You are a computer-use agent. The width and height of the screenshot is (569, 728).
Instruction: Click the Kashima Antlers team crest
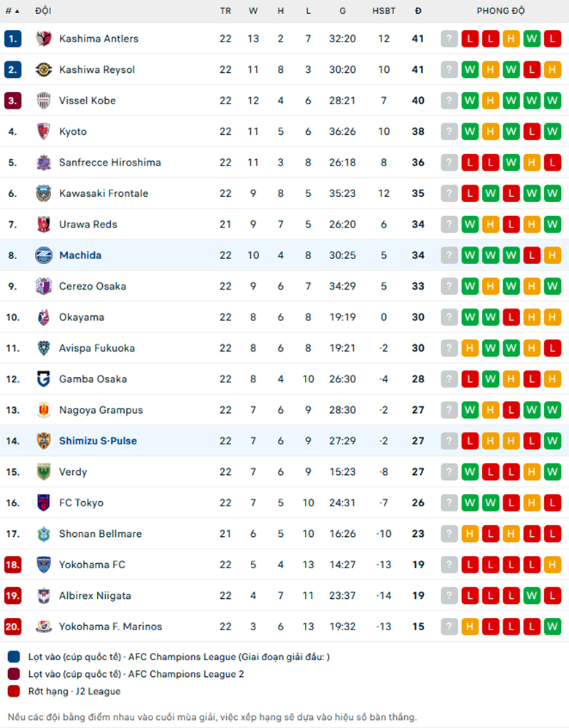coord(44,39)
